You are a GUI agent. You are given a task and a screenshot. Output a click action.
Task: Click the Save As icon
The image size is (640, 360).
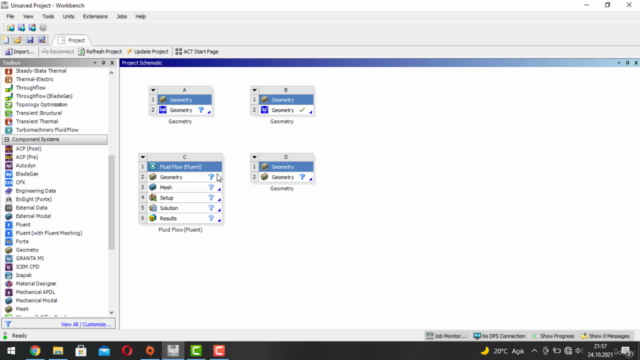(42, 40)
